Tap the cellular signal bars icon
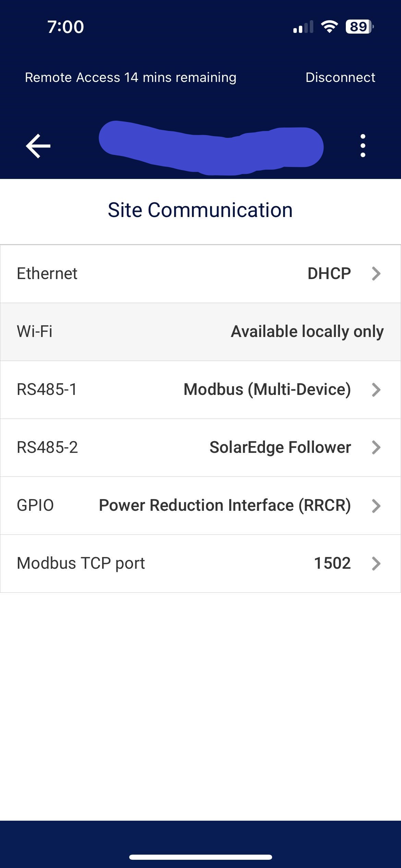401x868 pixels. click(303, 27)
